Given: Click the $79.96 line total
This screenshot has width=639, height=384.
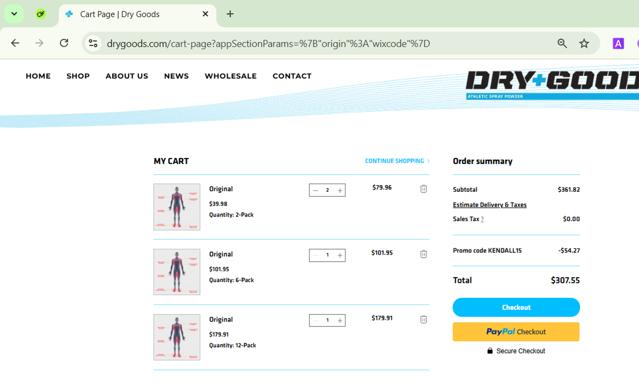Looking at the screenshot, I should coord(382,188).
